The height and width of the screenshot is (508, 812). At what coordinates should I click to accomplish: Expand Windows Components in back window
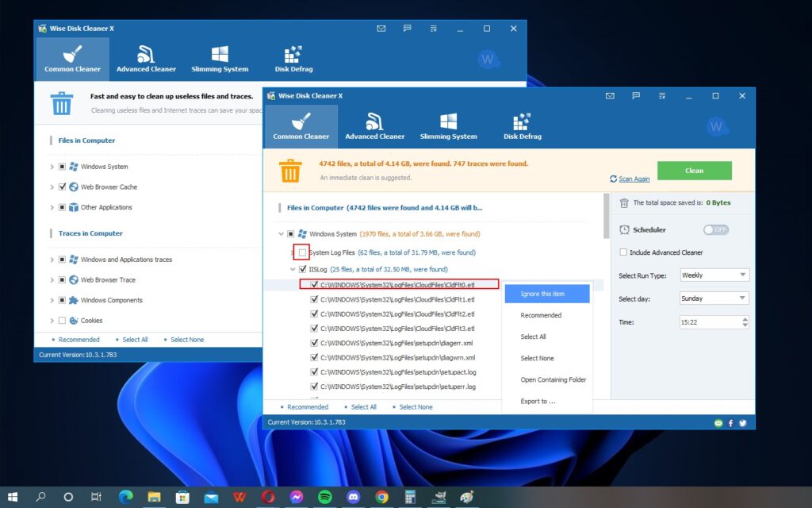point(52,300)
